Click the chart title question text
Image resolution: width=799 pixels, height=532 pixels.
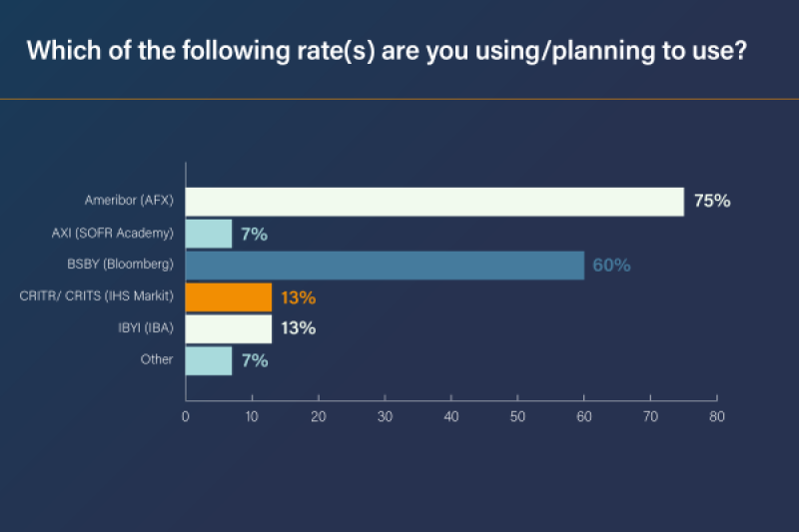click(x=385, y=51)
